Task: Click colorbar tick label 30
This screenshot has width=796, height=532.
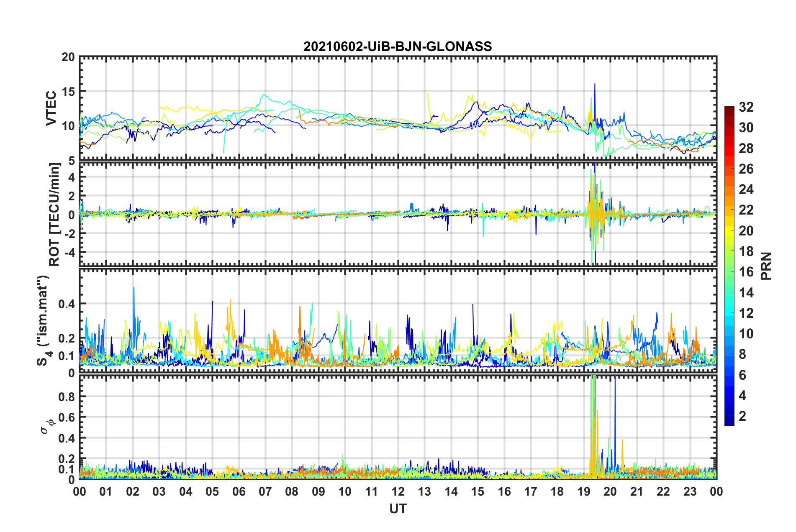Action: [x=746, y=128]
